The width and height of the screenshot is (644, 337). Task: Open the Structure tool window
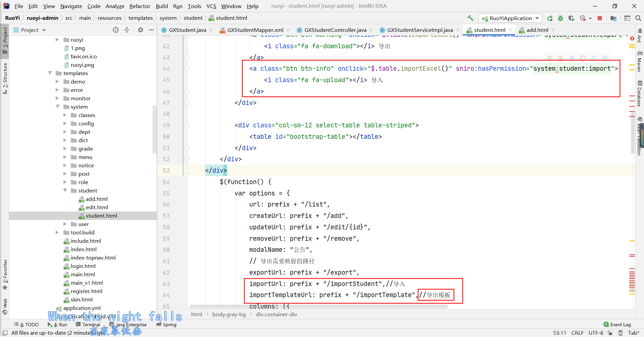tap(5, 78)
